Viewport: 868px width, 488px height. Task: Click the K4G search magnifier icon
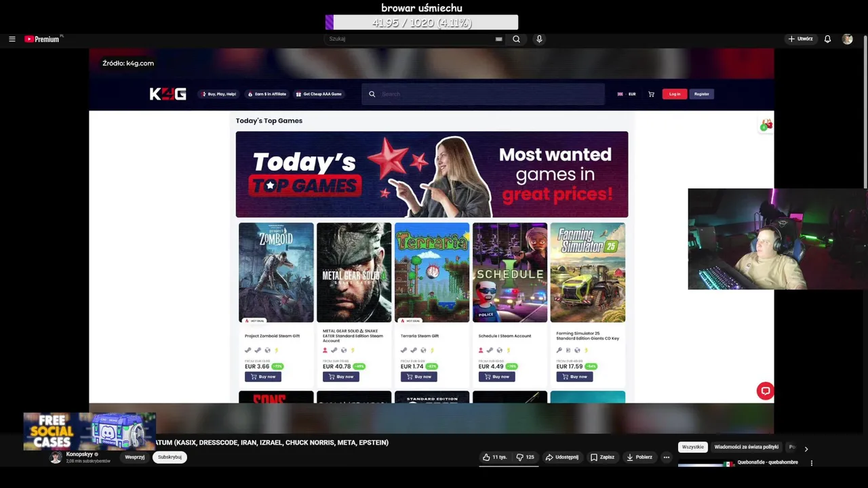coord(372,94)
